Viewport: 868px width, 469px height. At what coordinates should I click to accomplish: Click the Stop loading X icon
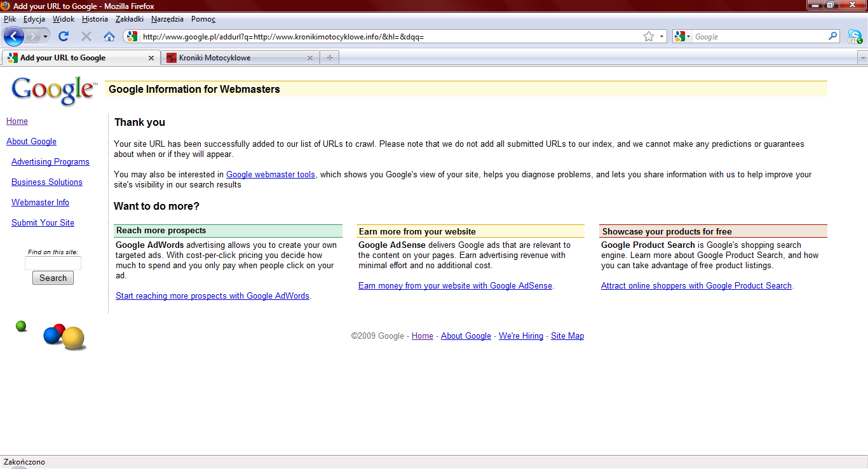point(86,36)
